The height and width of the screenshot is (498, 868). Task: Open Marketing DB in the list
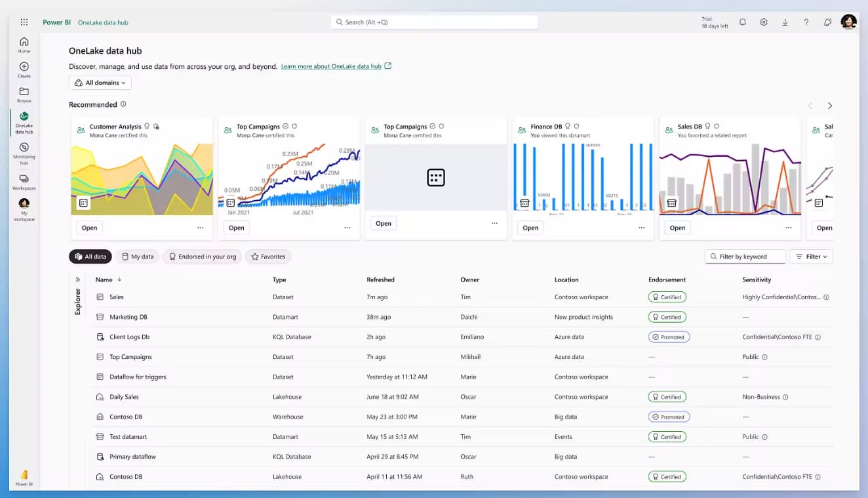pyautogui.click(x=128, y=317)
